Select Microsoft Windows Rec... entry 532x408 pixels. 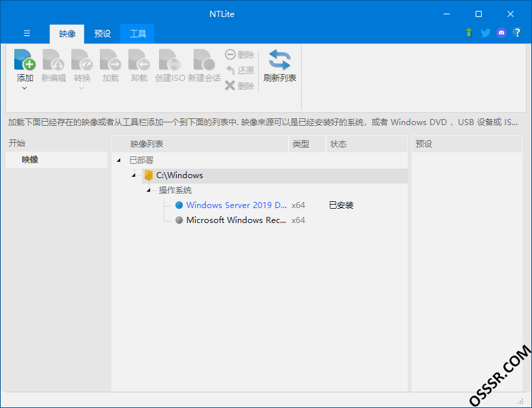point(236,220)
